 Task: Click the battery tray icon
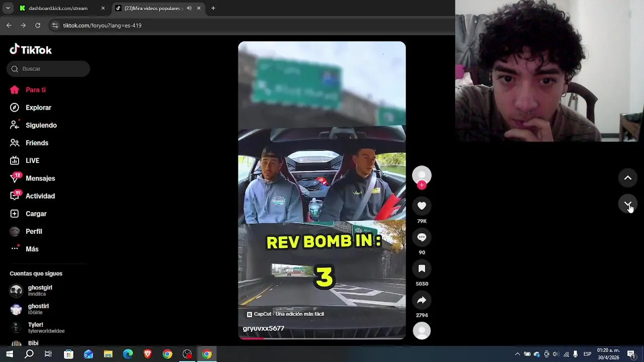527,354
